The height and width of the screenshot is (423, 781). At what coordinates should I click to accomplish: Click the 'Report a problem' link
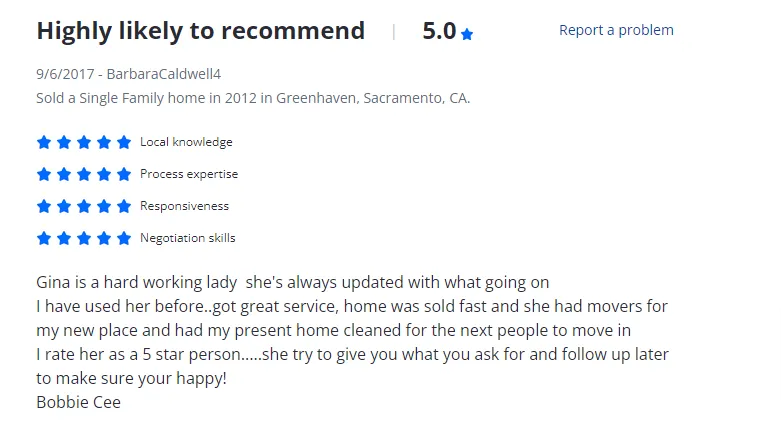(x=616, y=30)
